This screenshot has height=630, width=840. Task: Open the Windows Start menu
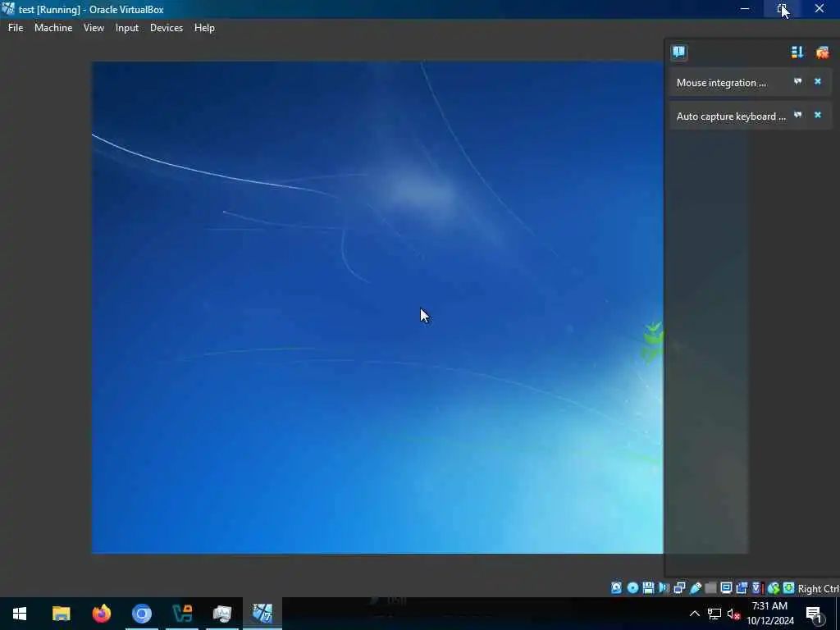[x=20, y=614]
